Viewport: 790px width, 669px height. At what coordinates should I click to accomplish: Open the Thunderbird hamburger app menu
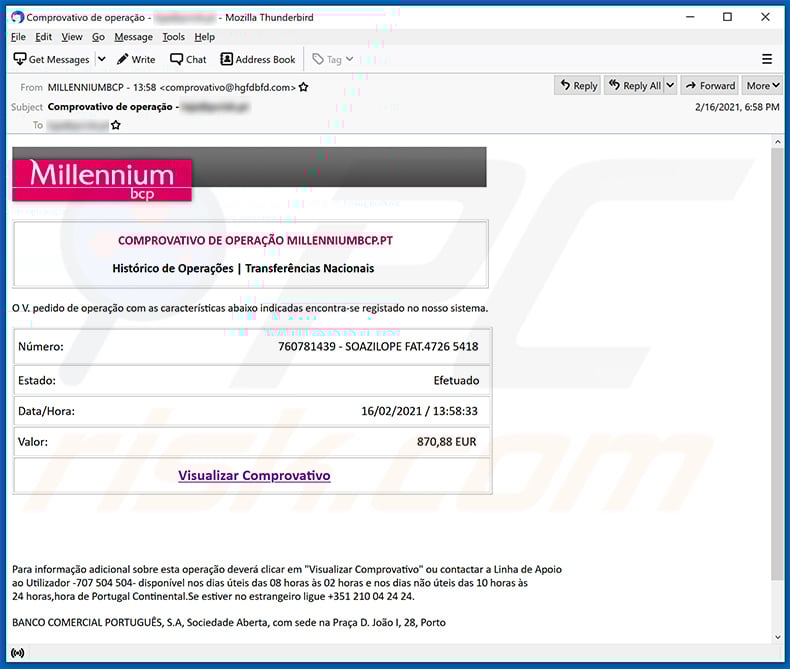[767, 59]
